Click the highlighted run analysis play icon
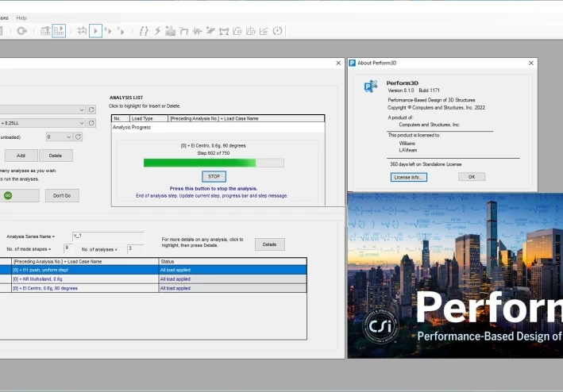563x392 pixels. pos(95,31)
